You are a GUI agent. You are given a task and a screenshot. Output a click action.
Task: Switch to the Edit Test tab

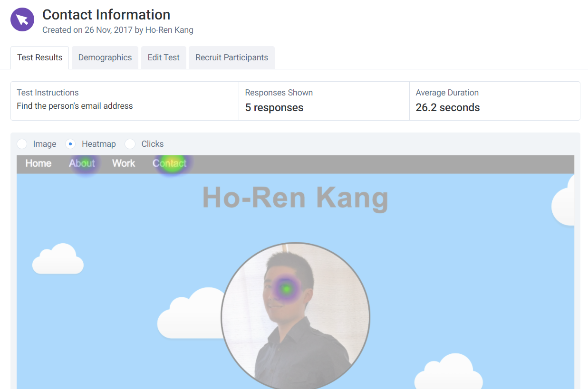coord(164,57)
